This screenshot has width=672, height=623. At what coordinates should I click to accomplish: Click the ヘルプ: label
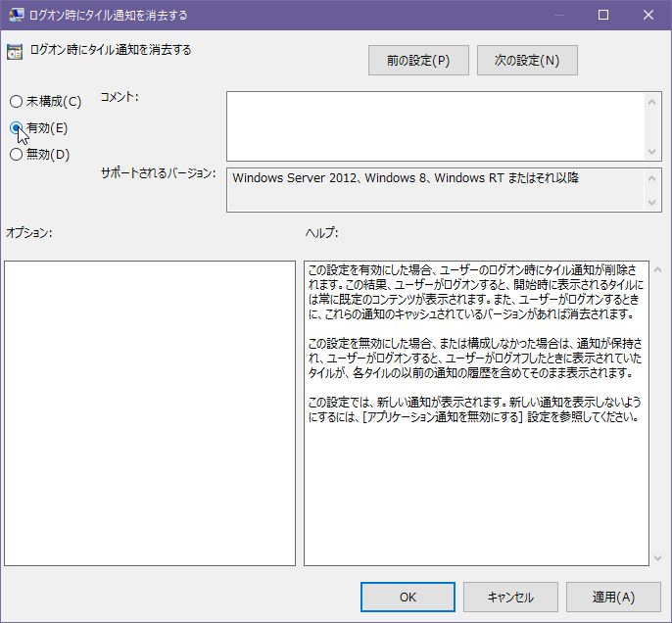tap(322, 233)
